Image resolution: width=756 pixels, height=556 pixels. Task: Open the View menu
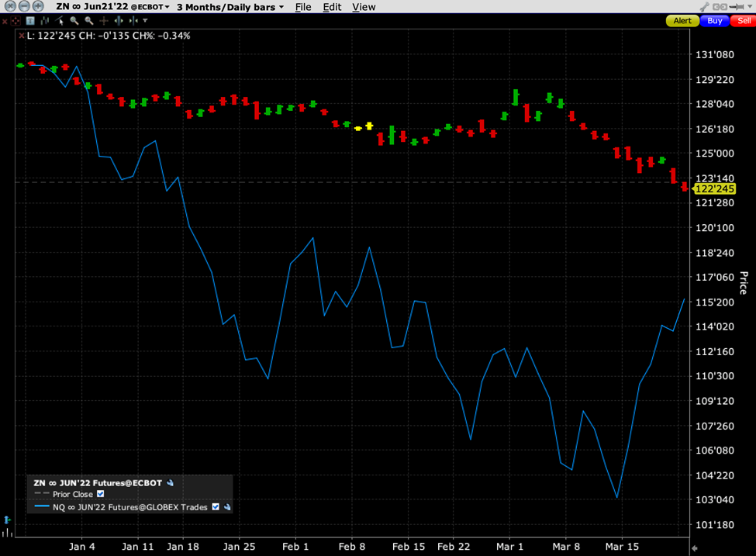click(363, 7)
